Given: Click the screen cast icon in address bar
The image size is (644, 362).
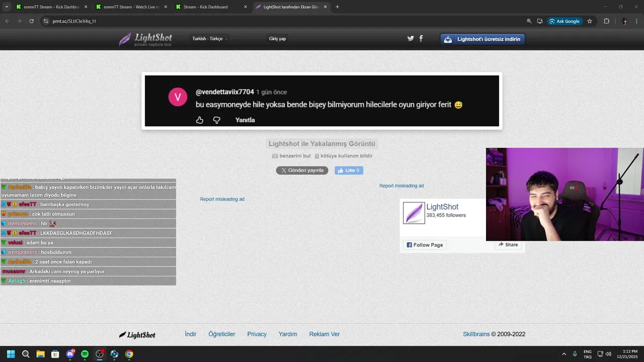Looking at the screenshot, I should (540, 21).
